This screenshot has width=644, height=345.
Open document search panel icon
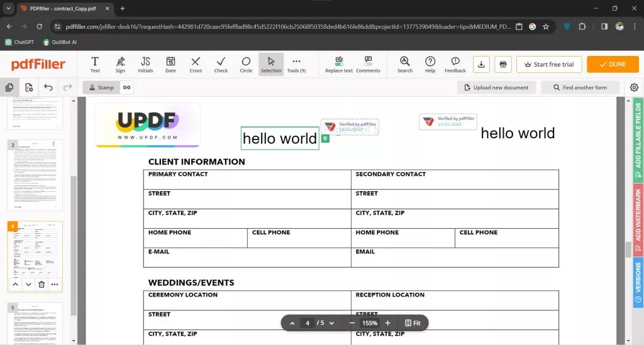[x=29, y=87]
